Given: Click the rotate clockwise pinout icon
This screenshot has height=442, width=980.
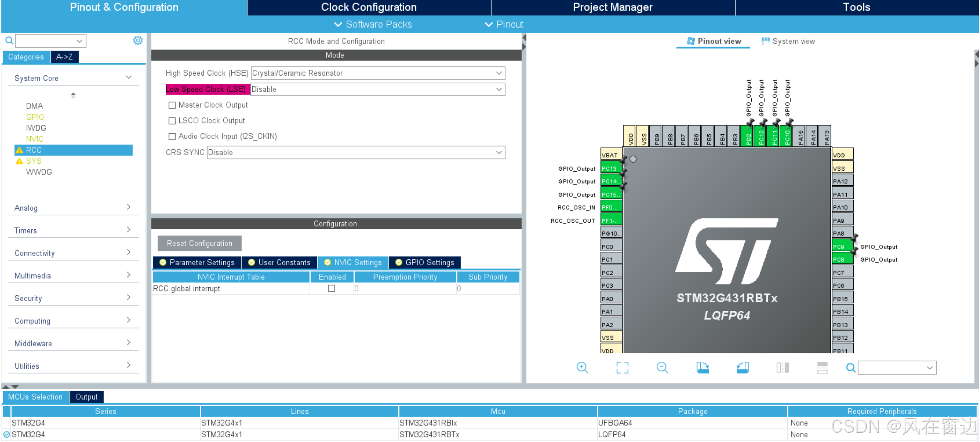Looking at the screenshot, I should click(x=702, y=367).
